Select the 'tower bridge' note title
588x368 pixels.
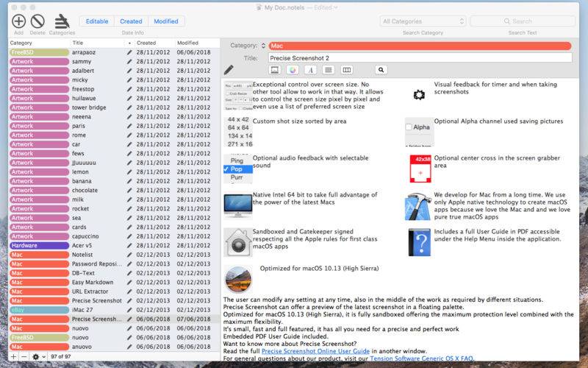coord(89,107)
